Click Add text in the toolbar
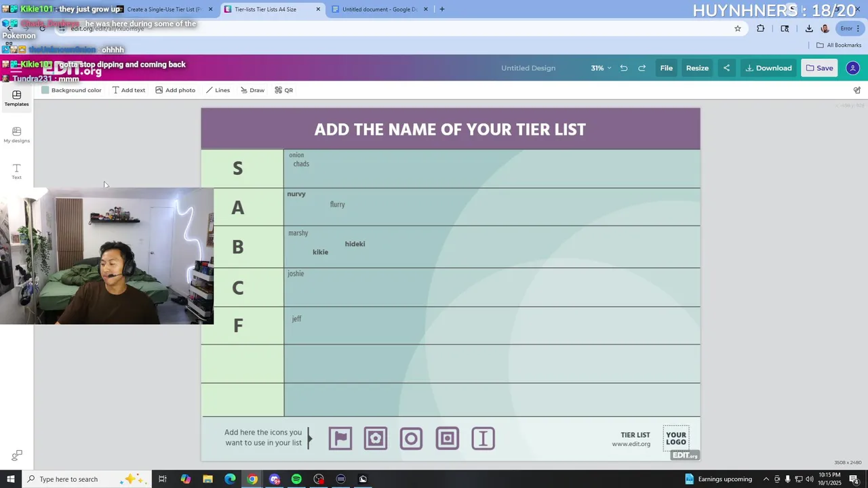This screenshot has height=488, width=868. (128, 90)
